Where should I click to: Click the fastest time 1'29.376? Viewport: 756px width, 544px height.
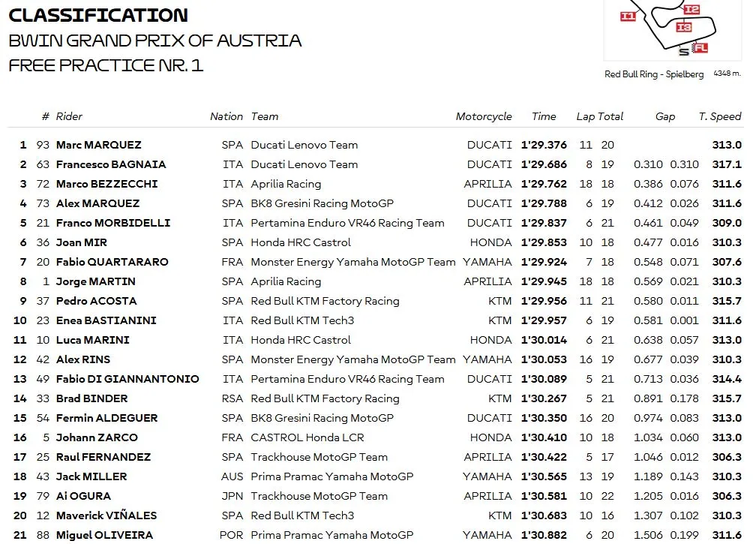click(x=544, y=145)
